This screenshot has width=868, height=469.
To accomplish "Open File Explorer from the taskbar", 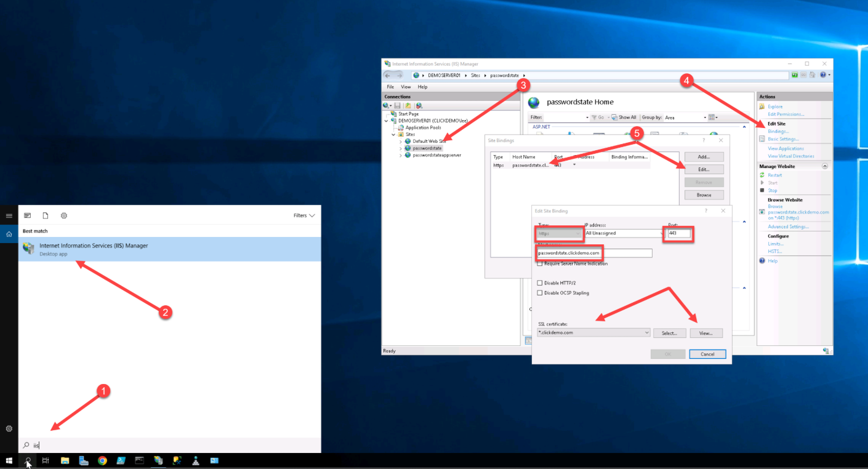I will point(65,460).
